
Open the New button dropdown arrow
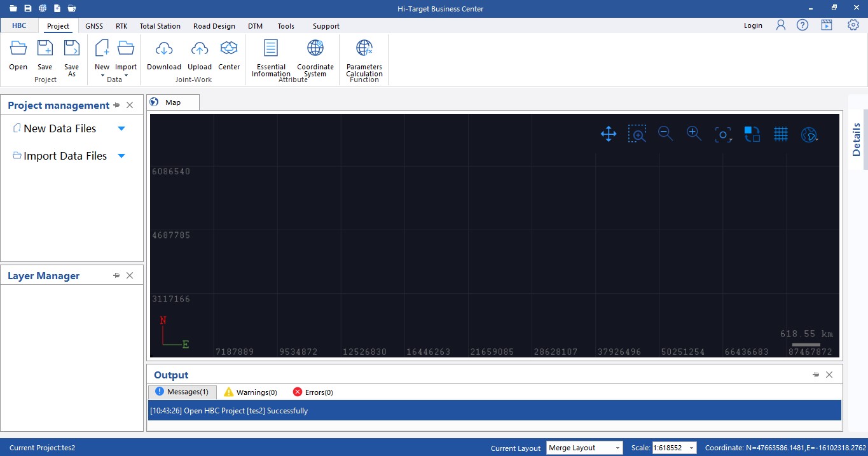pyautogui.click(x=102, y=76)
